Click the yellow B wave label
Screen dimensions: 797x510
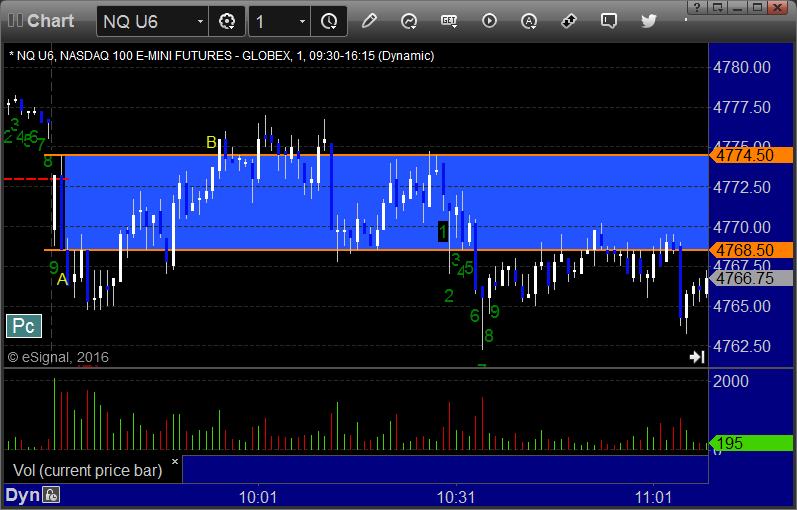tap(211, 143)
